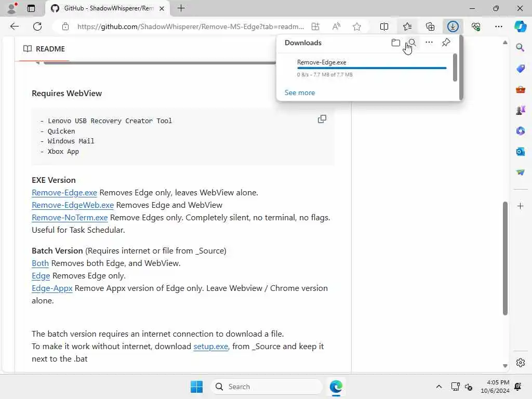Open sidebar Tools briefcase icon
This screenshot has height=399, width=532.
[x=520, y=89]
